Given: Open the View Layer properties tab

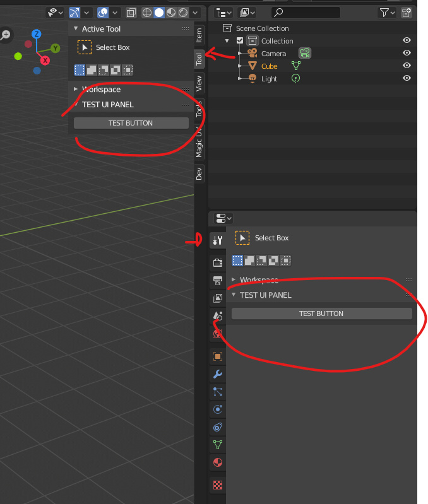Looking at the screenshot, I should [x=218, y=298].
